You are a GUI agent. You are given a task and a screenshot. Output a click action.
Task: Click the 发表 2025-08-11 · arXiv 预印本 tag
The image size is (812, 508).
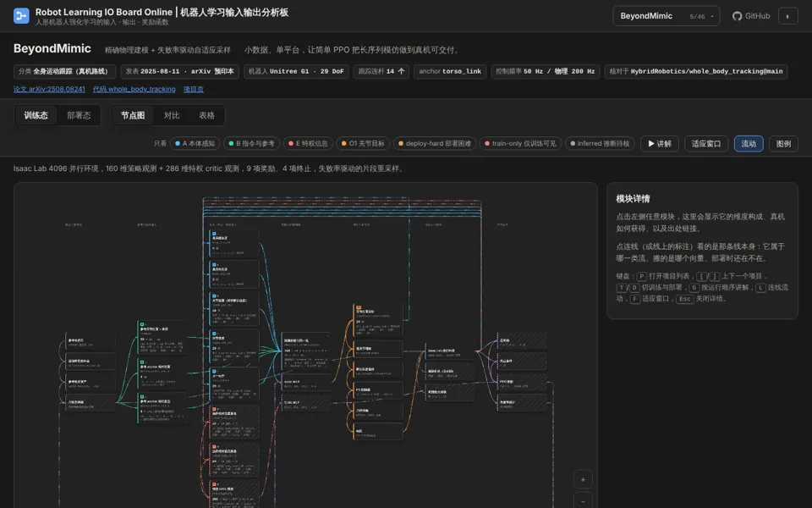click(x=179, y=71)
